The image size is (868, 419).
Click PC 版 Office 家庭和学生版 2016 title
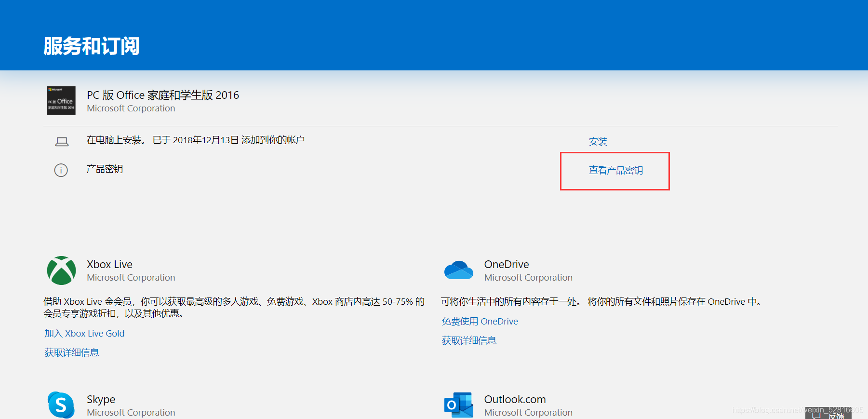(x=163, y=95)
